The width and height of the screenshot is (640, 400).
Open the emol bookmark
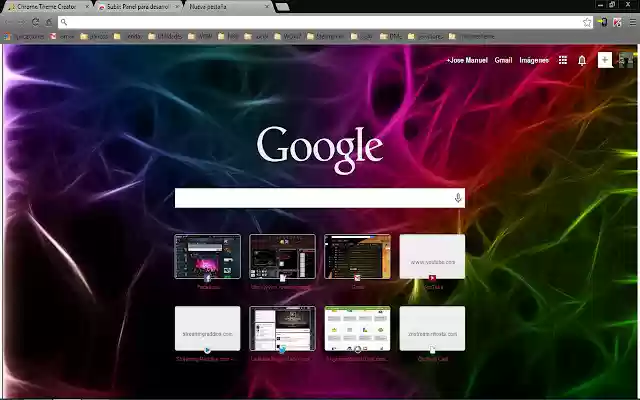62,36
